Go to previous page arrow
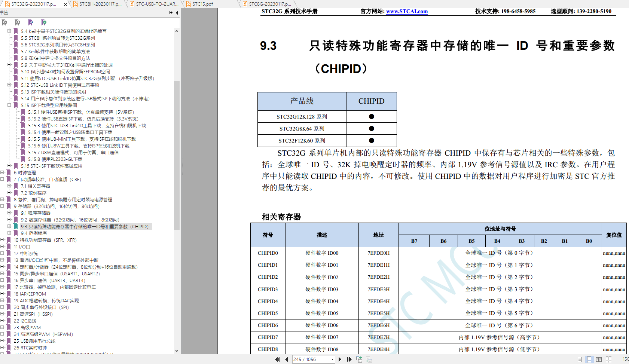The image size is (629, 364). (x=287, y=359)
